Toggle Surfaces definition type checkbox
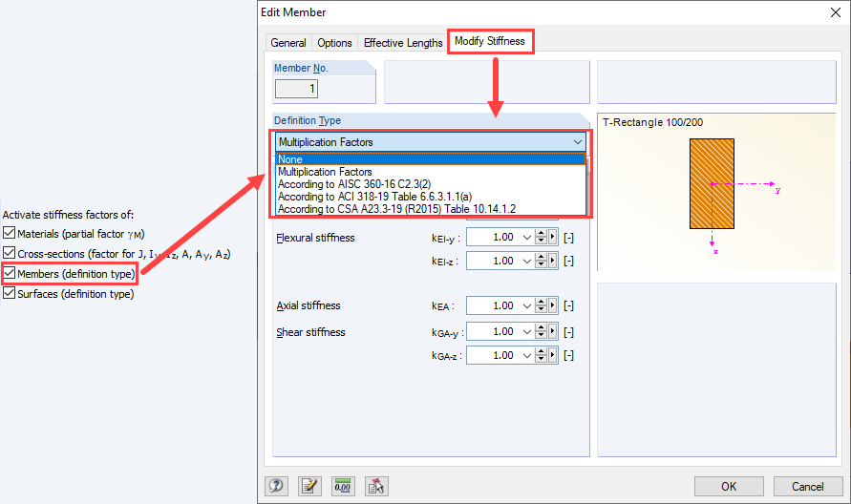The image size is (851, 504). tap(10, 293)
